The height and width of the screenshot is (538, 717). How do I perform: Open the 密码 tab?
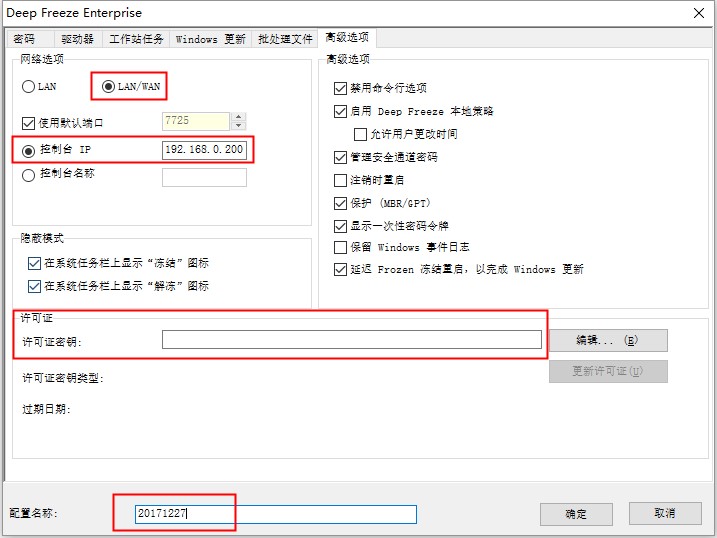pyautogui.click(x=24, y=39)
